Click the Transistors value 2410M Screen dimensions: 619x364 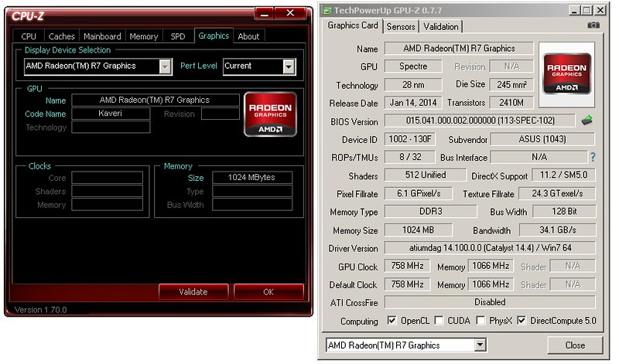(x=511, y=103)
